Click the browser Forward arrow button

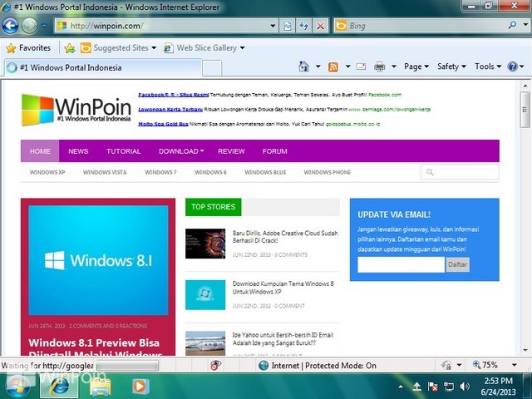(x=30, y=26)
